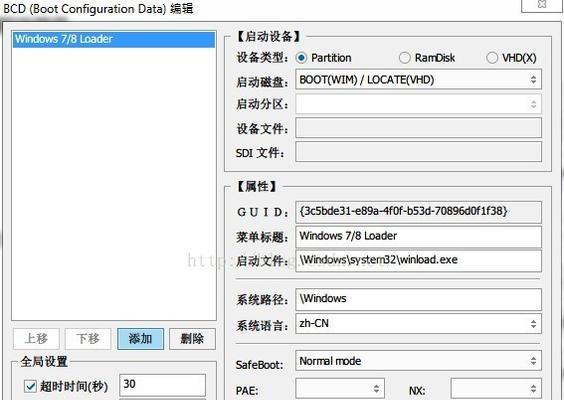This screenshot has height=400, width=564.
Task: Expand the empty 启动分区 dropdown
Action: click(x=418, y=104)
